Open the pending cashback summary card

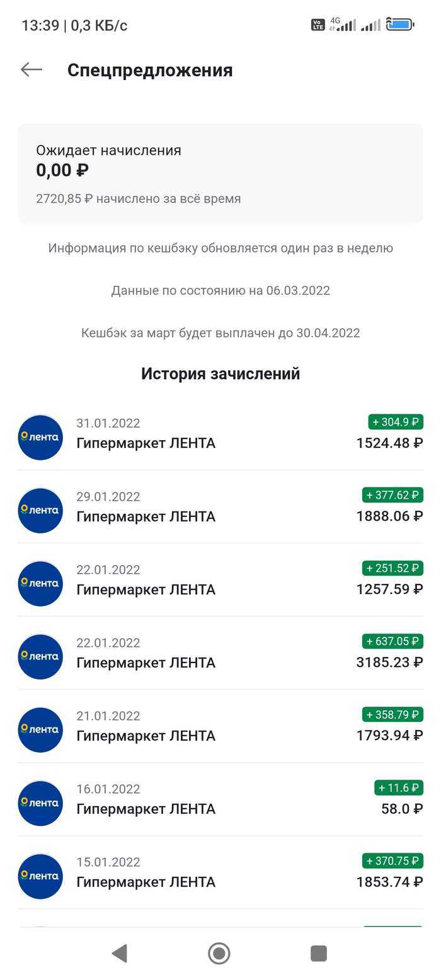[x=220, y=173]
